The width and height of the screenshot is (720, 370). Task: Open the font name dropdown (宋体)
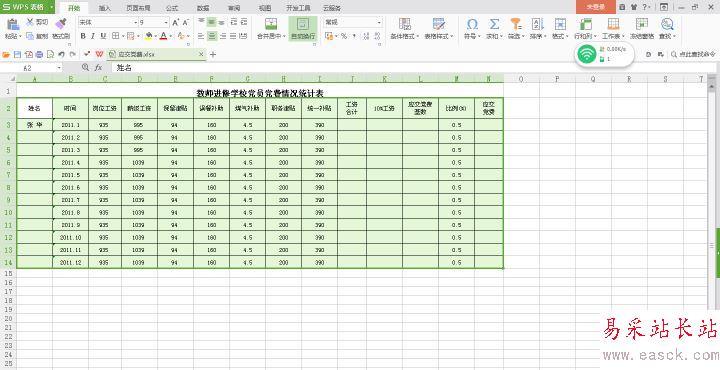pos(135,22)
